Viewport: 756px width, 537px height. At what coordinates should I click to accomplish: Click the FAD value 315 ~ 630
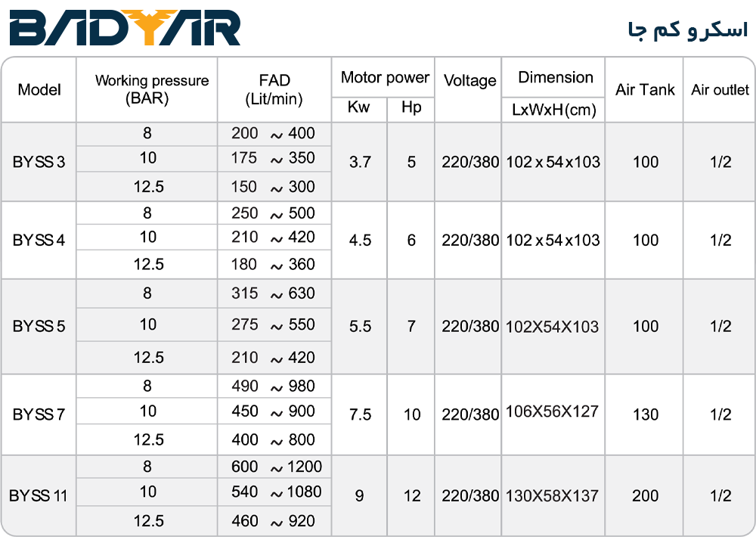[274, 293]
